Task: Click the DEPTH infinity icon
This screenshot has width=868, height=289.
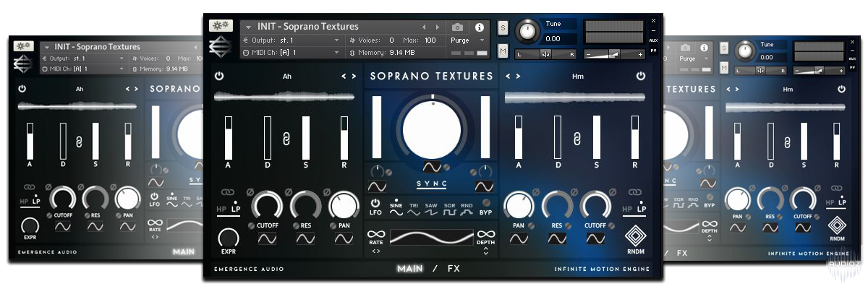Action: pos(486,234)
